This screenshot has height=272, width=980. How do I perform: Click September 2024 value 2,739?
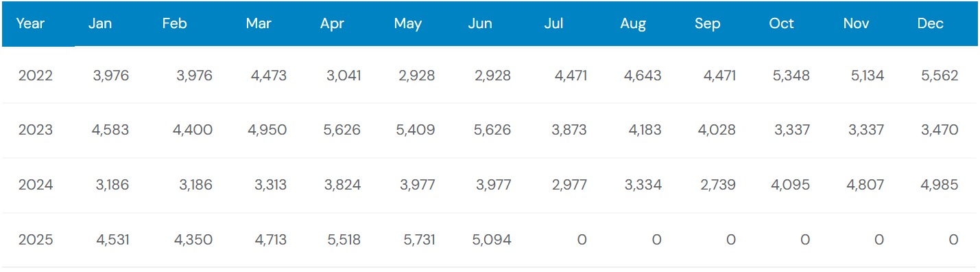click(718, 185)
